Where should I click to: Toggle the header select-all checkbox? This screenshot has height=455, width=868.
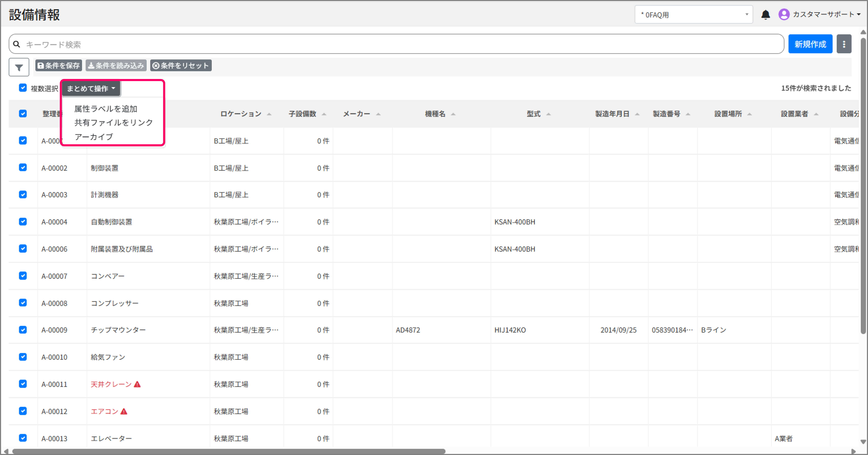click(23, 114)
